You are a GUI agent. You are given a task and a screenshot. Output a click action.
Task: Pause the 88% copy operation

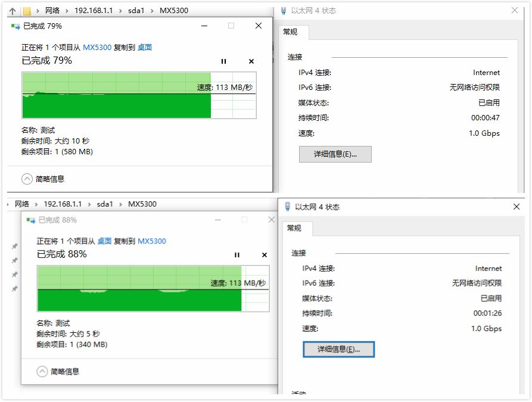click(237, 255)
